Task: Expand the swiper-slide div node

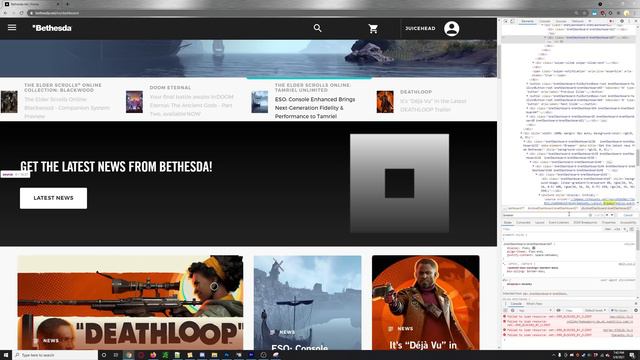Action: point(533,63)
